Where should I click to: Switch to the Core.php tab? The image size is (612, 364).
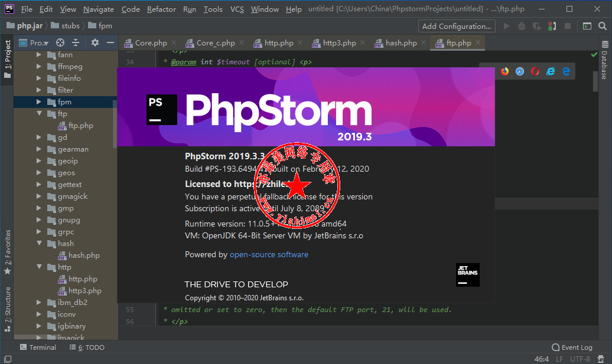pos(151,43)
